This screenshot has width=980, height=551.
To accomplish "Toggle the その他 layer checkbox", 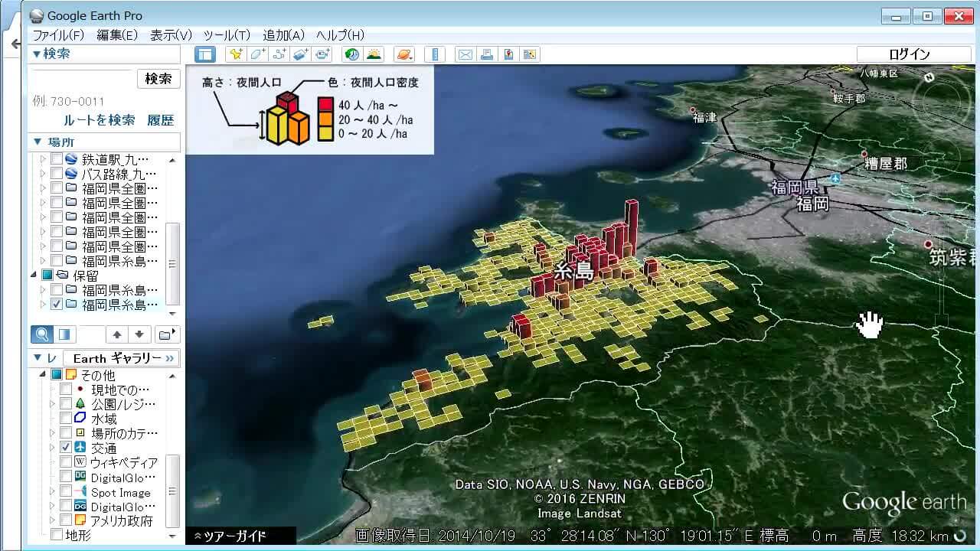I will 57,375.
